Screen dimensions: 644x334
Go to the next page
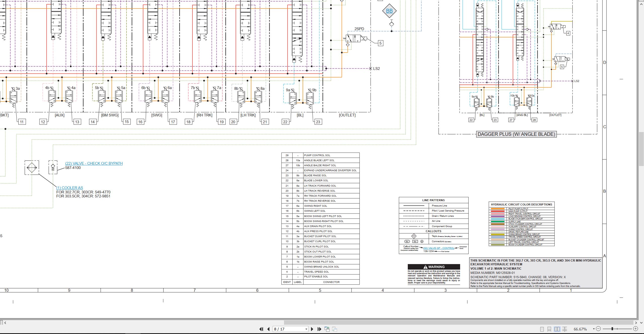pos(312,329)
